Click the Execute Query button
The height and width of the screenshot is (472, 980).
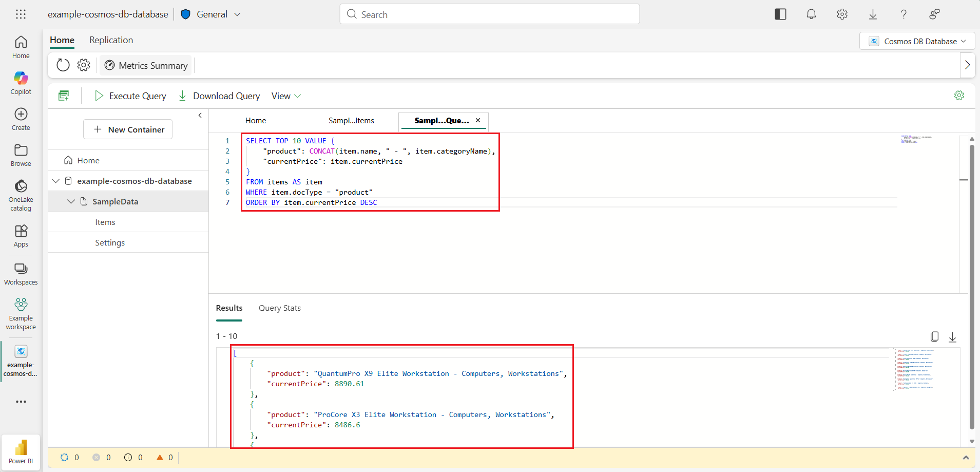click(x=130, y=96)
